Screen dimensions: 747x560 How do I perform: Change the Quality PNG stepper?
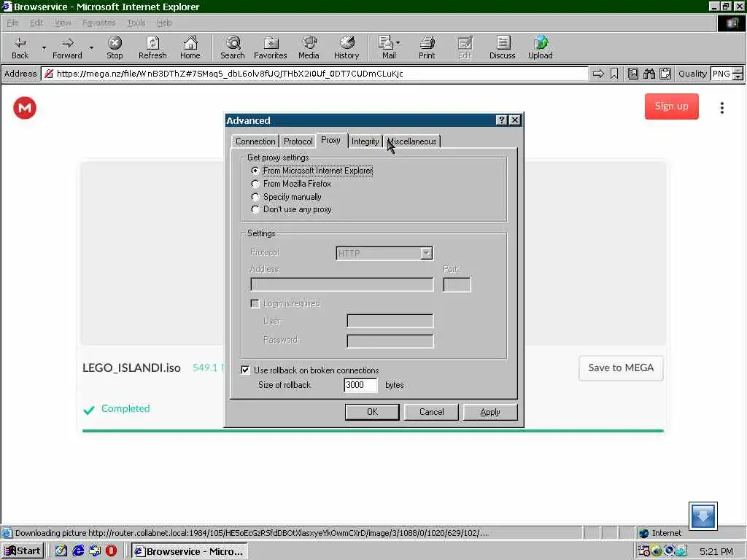[x=738, y=74]
